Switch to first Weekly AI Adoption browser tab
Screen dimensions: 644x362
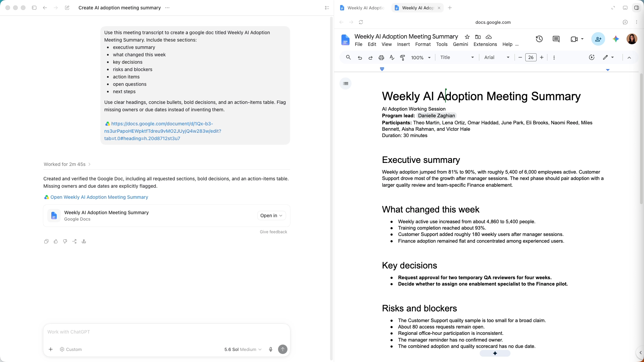363,8
